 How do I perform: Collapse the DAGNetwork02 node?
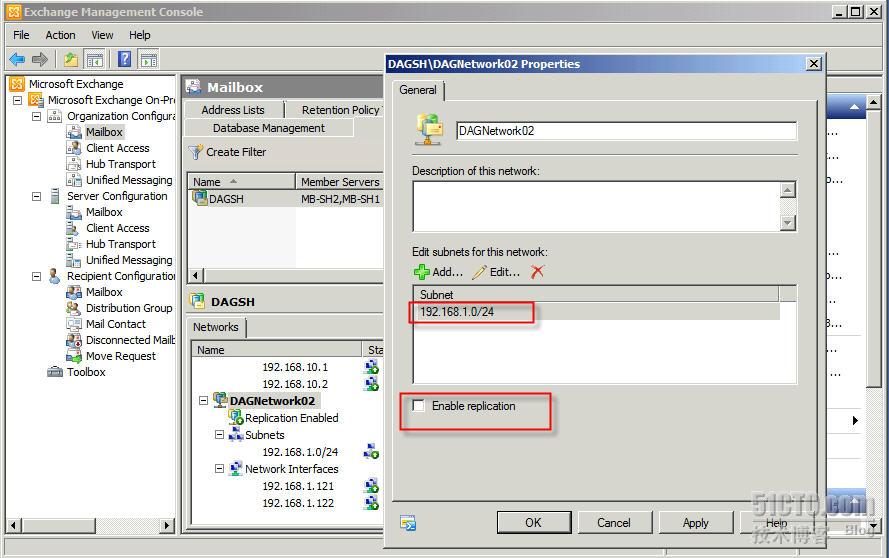(x=203, y=400)
